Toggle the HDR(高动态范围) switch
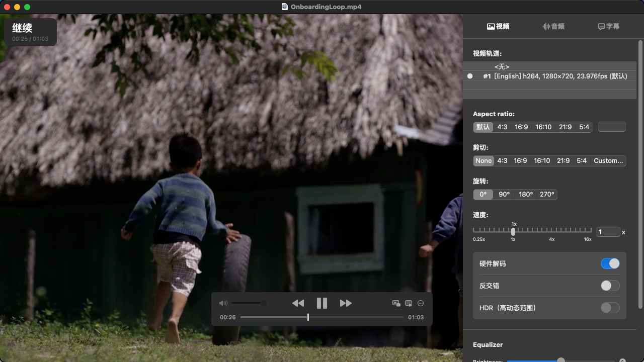The image size is (644, 362). tap(610, 308)
